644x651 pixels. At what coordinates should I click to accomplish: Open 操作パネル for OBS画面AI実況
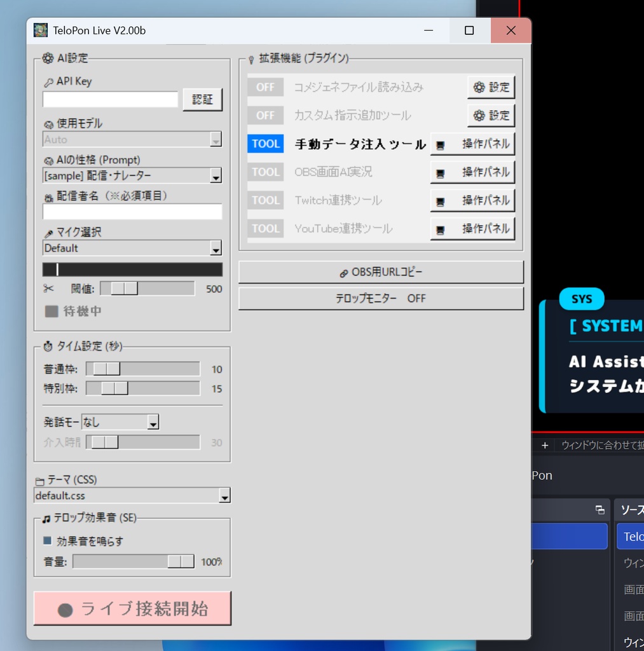click(472, 172)
